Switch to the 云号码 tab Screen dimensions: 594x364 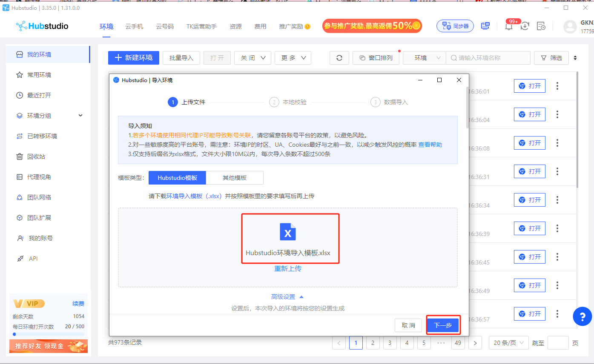pos(165,26)
